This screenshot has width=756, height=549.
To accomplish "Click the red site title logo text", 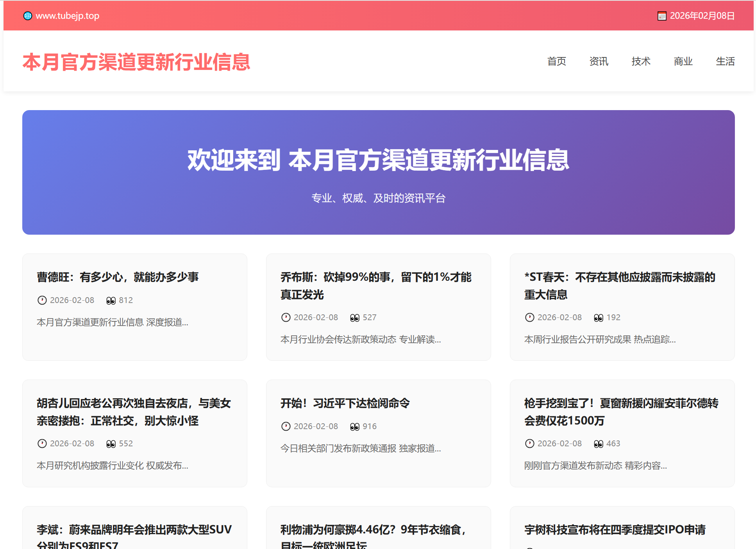I will [136, 62].
